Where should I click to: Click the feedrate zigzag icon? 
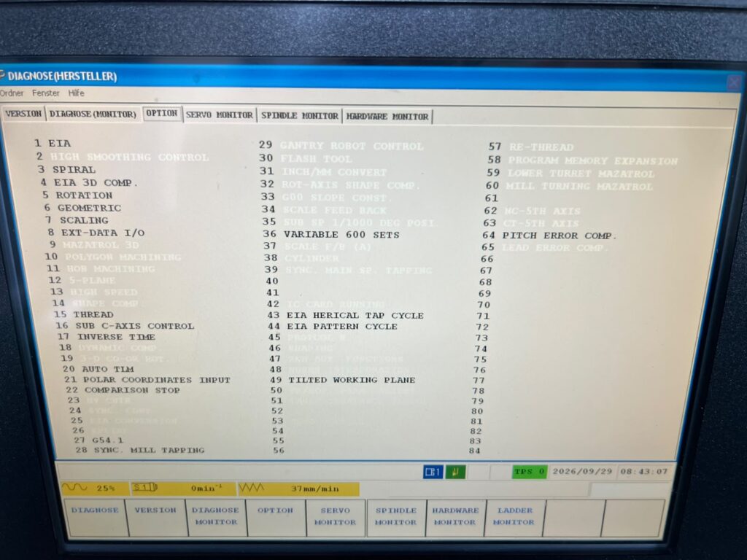(251, 488)
